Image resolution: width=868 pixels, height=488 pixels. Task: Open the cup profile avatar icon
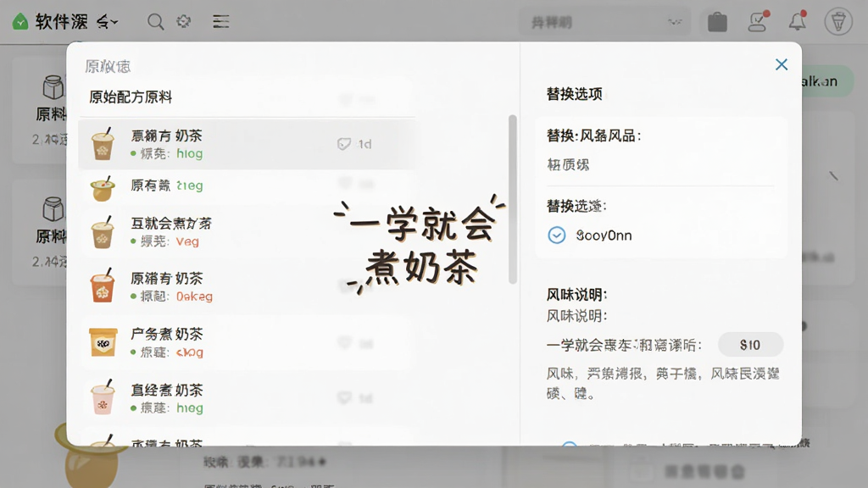[x=838, y=21]
